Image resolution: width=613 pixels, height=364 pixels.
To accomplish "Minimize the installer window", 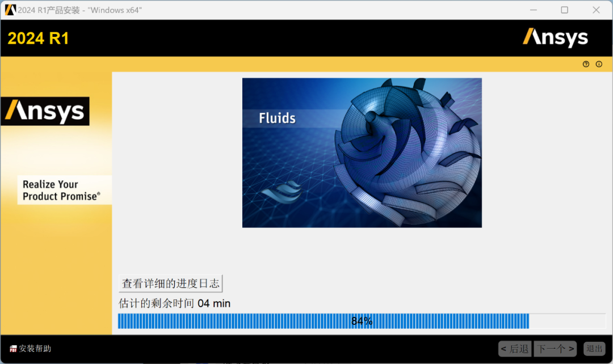I will pos(533,10).
